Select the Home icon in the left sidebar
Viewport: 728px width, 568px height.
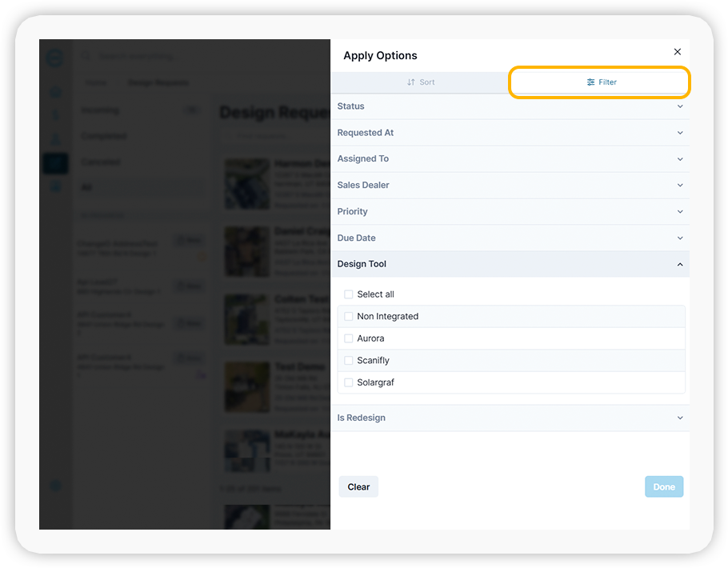pos(56,91)
